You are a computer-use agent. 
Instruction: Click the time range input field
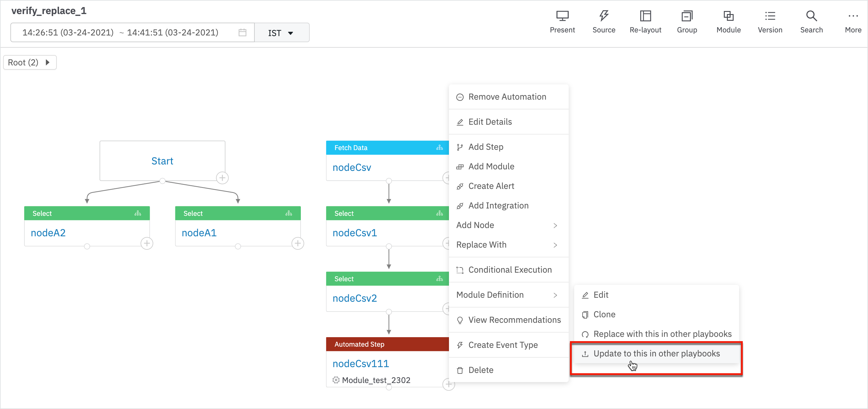[132, 32]
